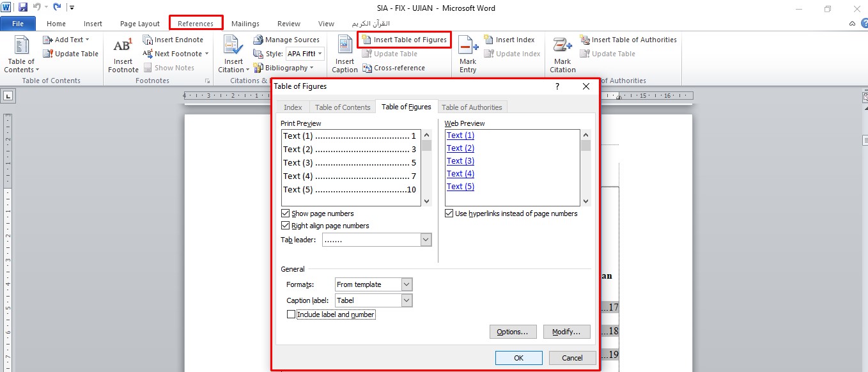This screenshot has width=868, height=372.
Task: Switch to the Index dialog tab
Action: 293,107
